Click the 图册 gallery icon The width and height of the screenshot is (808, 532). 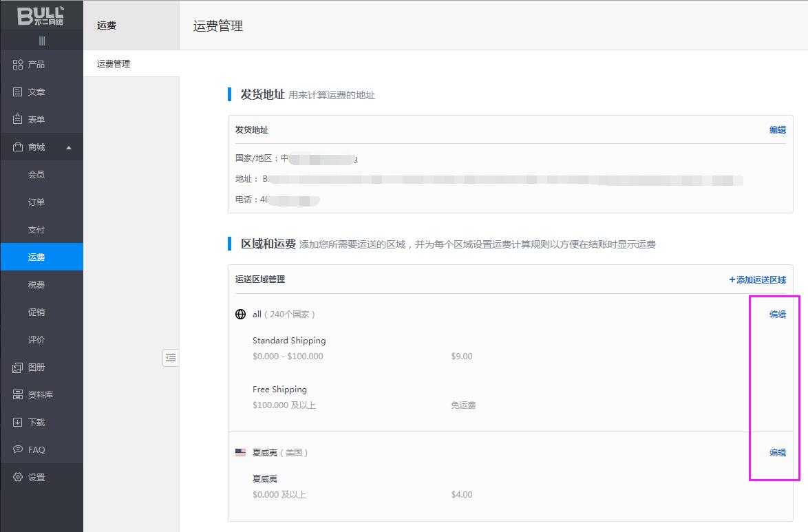click(x=18, y=368)
